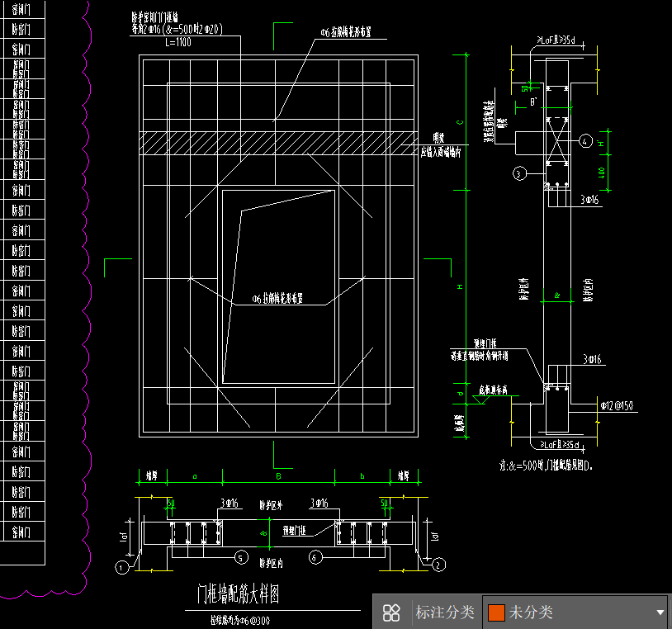The image size is (672, 629).
Task: Click the circled number 6 marker
Action: pyautogui.click(x=315, y=557)
